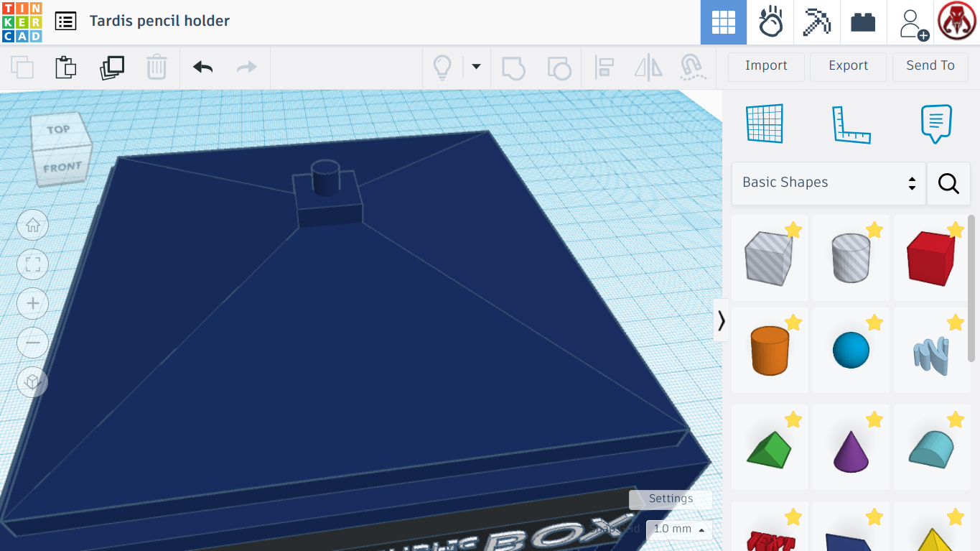
Task: Zoom out with minus button
Action: [32, 343]
